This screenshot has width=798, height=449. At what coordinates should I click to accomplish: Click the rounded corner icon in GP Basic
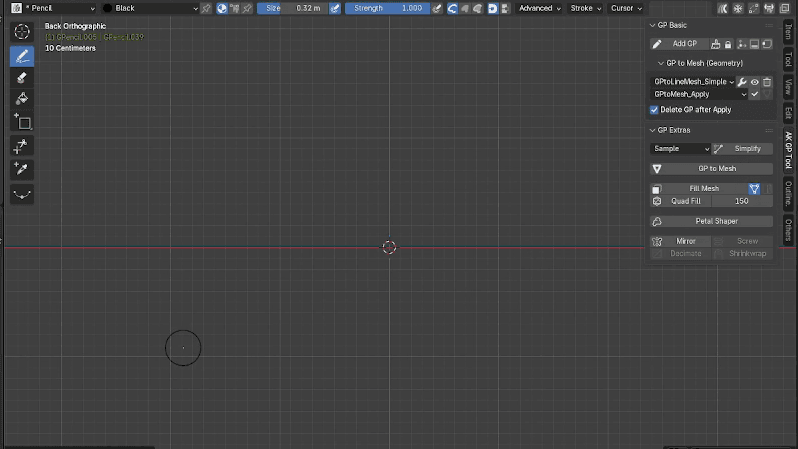[767, 44]
